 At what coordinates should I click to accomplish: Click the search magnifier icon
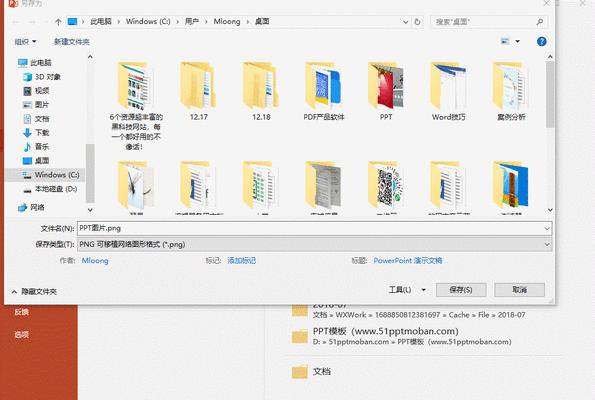[x=540, y=22]
